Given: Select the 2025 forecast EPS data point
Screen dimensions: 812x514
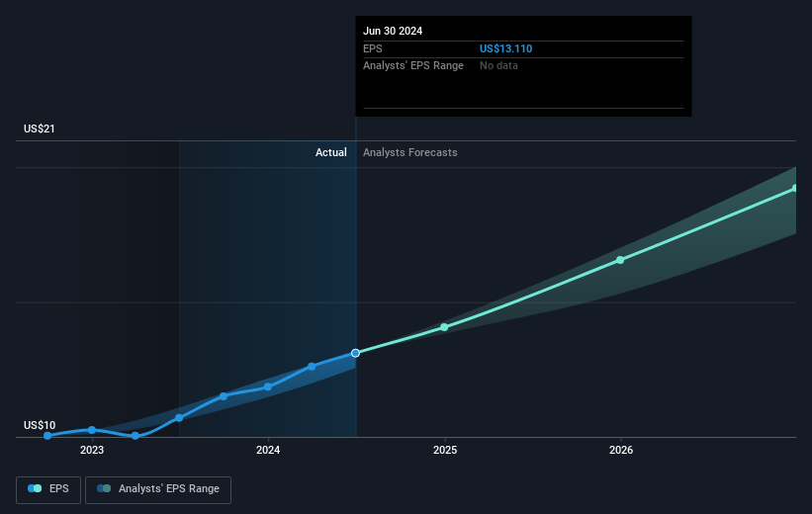Looking at the screenshot, I should click(444, 327).
